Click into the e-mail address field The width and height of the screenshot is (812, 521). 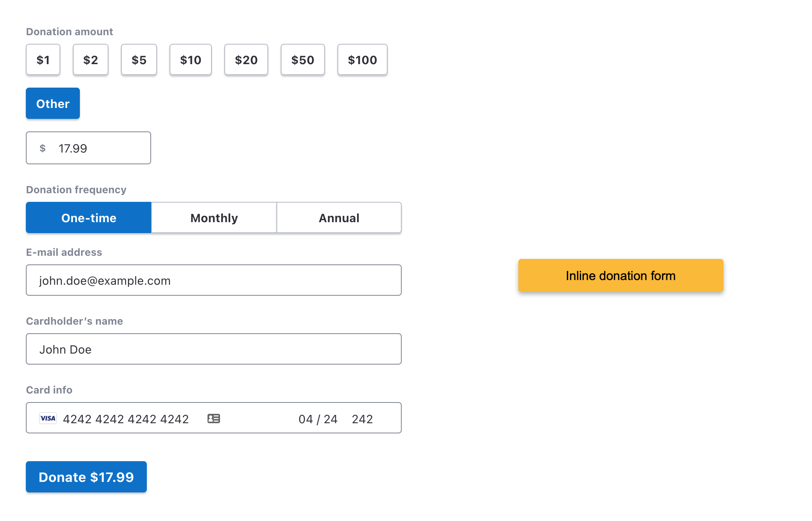point(214,280)
